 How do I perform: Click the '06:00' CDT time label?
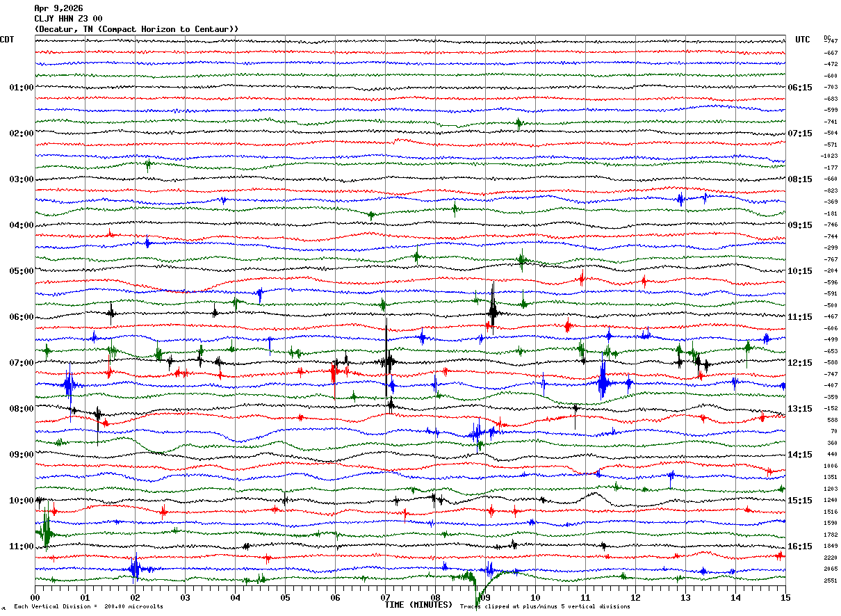(x=22, y=317)
